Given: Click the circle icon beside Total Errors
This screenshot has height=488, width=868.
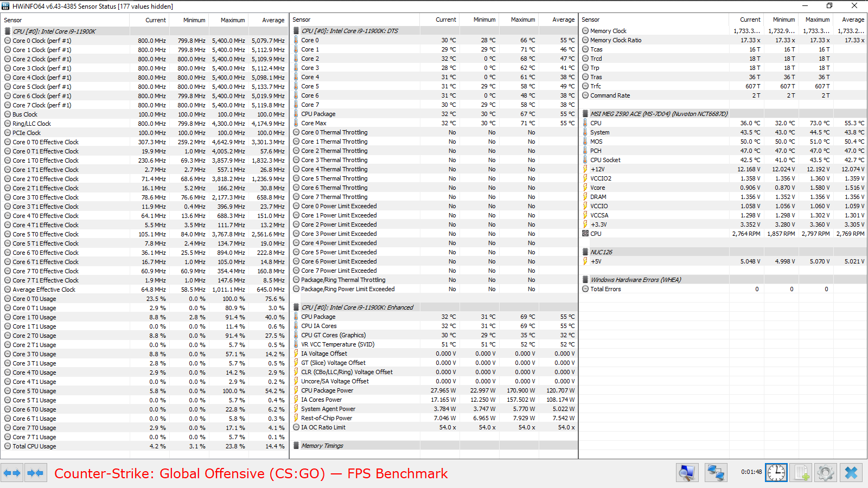Looking at the screenshot, I should pyautogui.click(x=585, y=289).
